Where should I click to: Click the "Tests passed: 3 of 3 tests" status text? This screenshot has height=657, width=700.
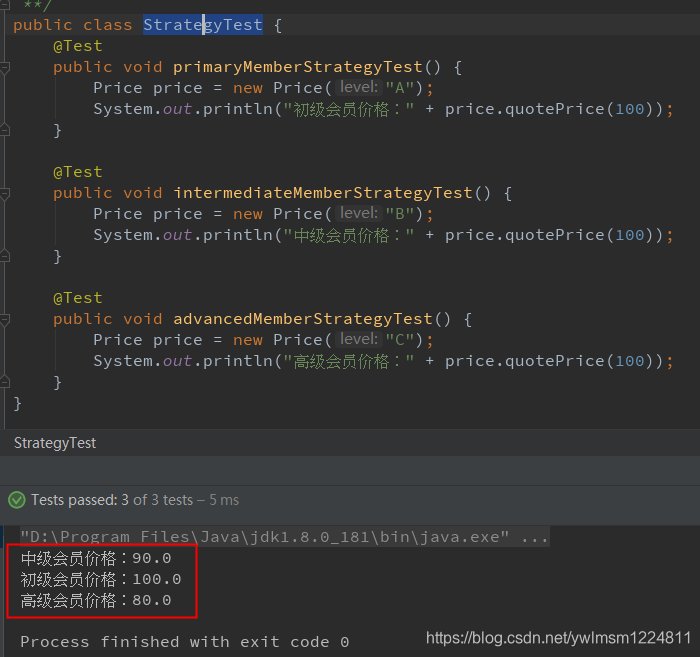click(x=112, y=500)
